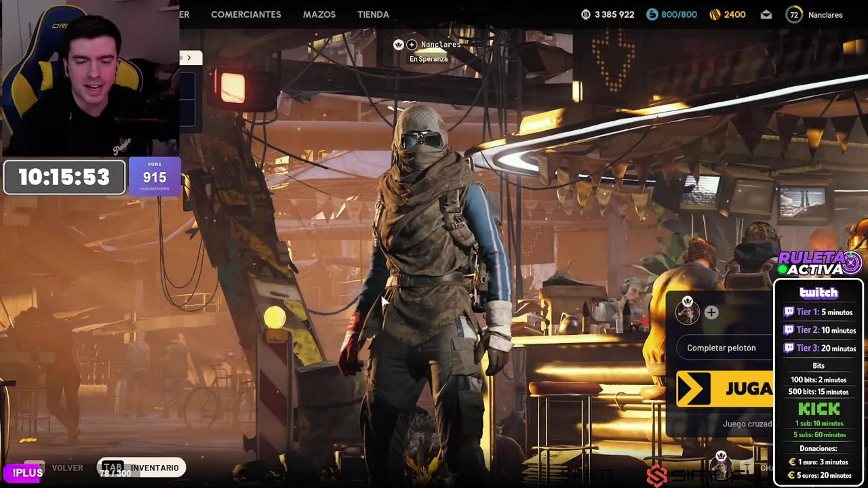Click the Nanclares nameplate above the character
The height and width of the screenshot is (488, 868).
(x=441, y=45)
